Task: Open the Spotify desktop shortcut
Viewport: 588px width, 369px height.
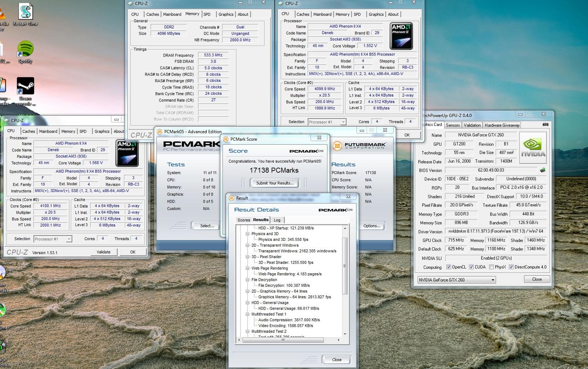Action: [x=25, y=52]
